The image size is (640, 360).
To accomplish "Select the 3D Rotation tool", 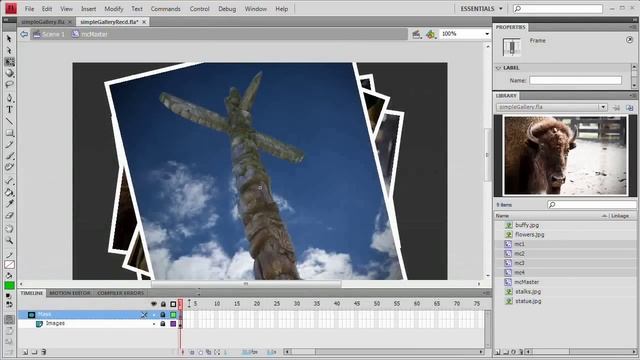I will (9, 73).
